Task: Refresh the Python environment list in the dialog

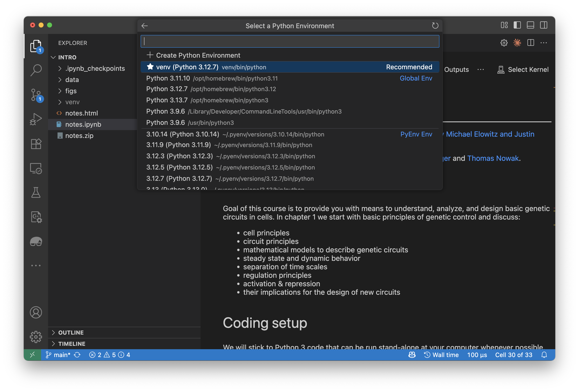Action: tap(435, 25)
